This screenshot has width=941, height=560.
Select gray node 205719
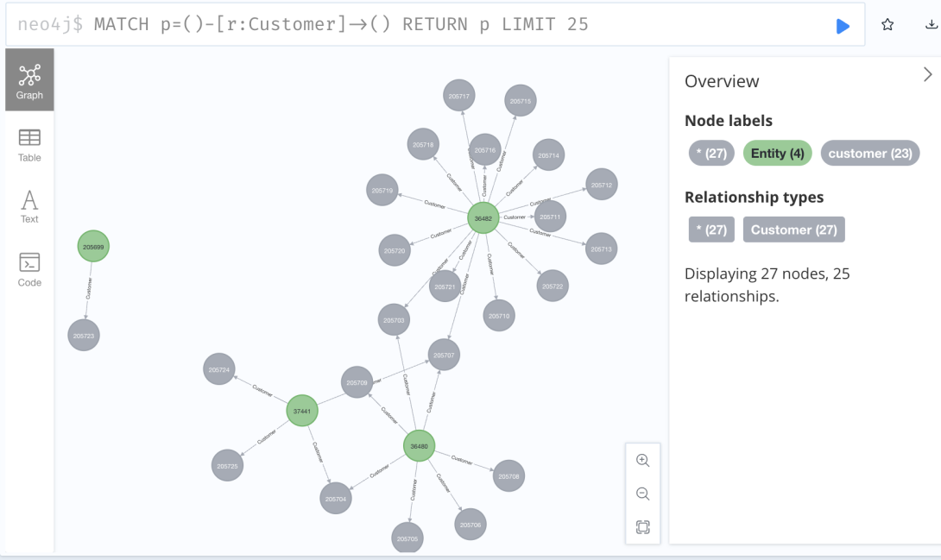[x=382, y=190]
